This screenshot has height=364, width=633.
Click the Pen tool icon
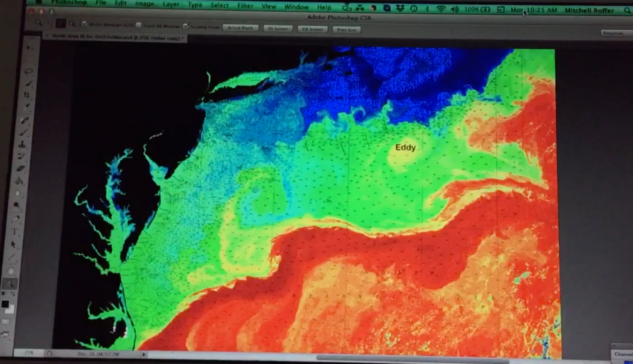[16, 219]
